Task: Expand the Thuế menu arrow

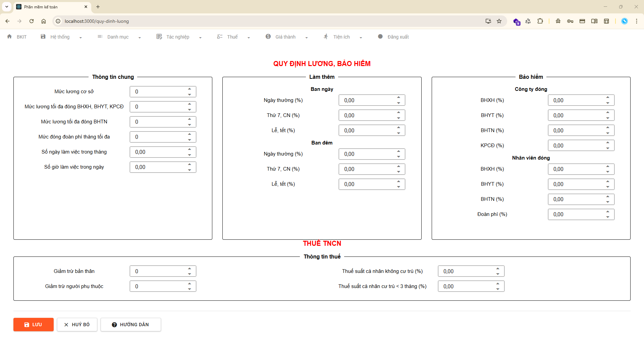Action: 249,38
